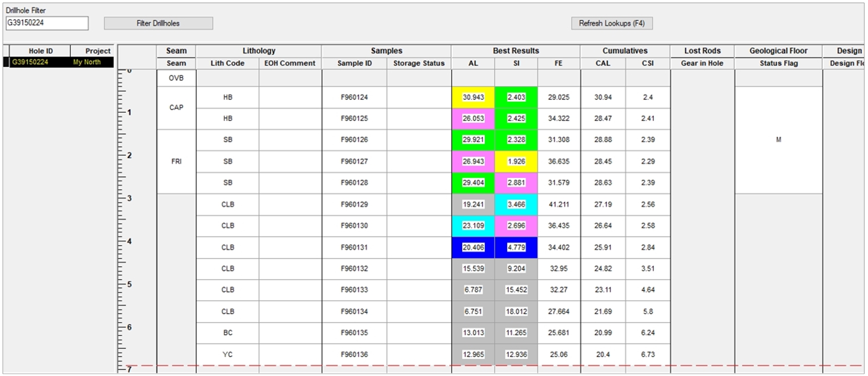Click the Storage Status column header
868x376 pixels.
tap(418, 63)
